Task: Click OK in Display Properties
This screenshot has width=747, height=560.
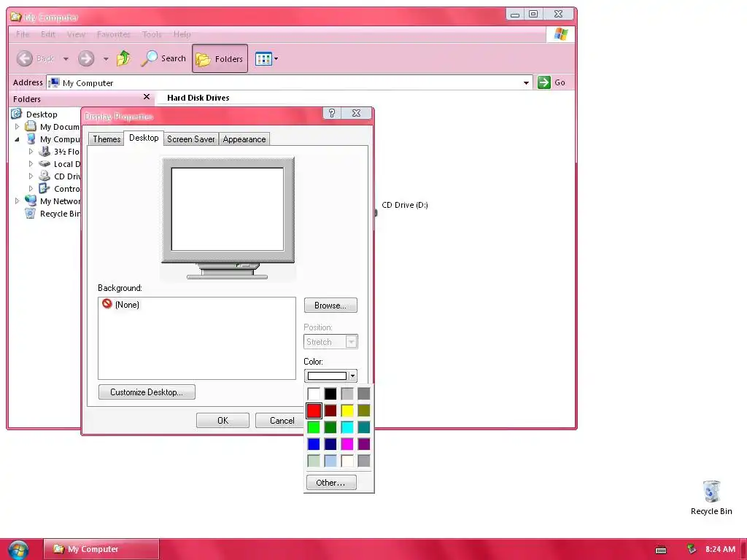Action: (x=222, y=421)
